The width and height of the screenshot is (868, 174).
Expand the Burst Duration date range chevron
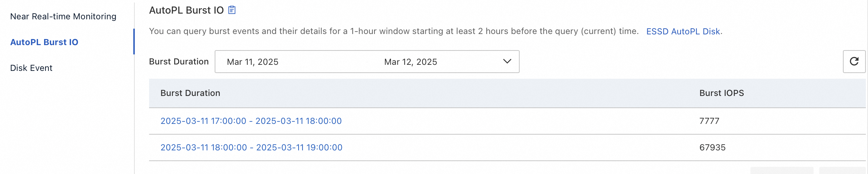(507, 62)
